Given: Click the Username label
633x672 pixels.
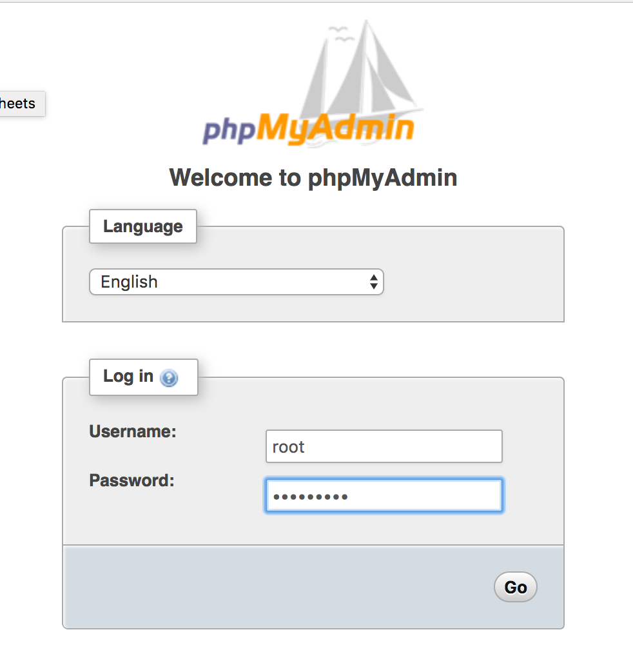Looking at the screenshot, I should coord(131,431).
